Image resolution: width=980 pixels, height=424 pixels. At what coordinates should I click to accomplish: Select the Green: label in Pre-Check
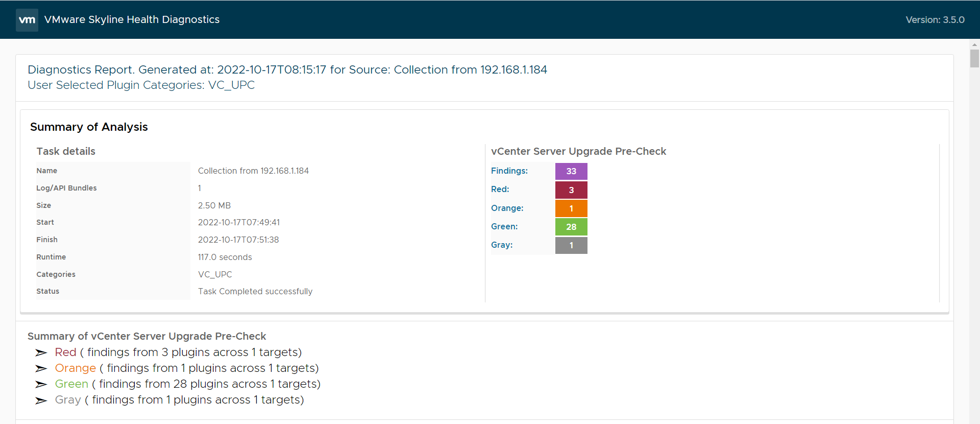pyautogui.click(x=504, y=227)
